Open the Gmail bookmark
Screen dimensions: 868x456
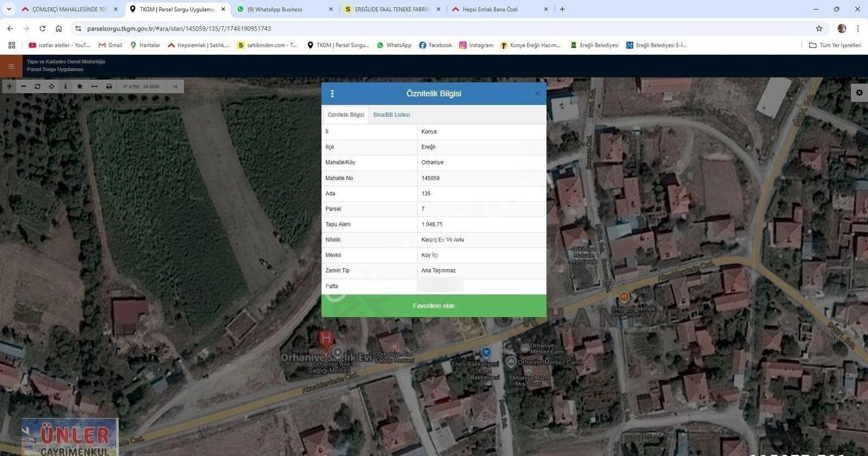coord(110,45)
